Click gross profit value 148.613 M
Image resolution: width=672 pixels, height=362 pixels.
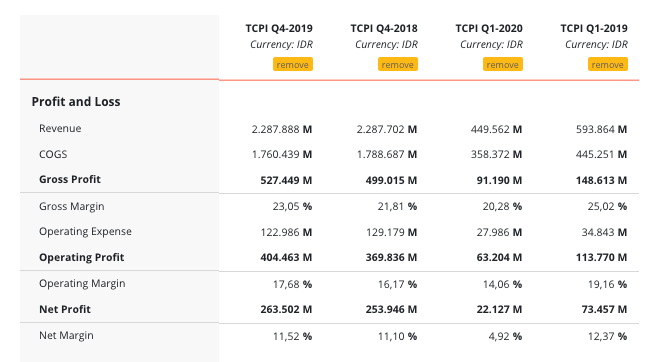pos(601,180)
